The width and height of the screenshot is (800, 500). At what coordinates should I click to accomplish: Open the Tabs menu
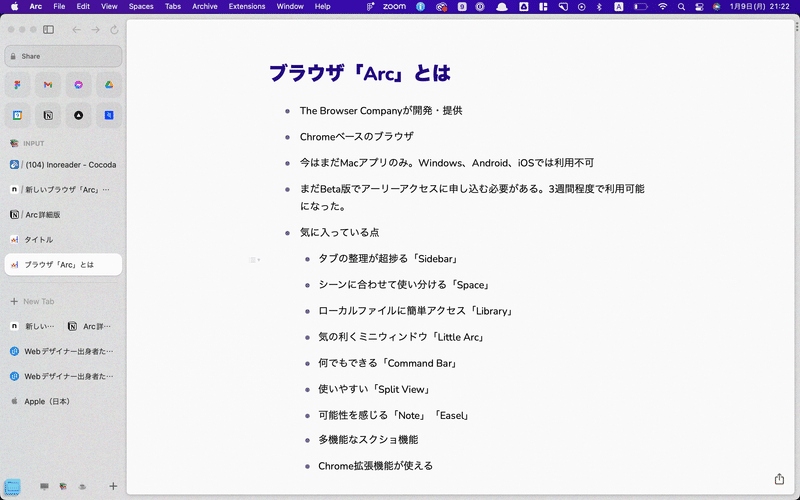point(173,7)
